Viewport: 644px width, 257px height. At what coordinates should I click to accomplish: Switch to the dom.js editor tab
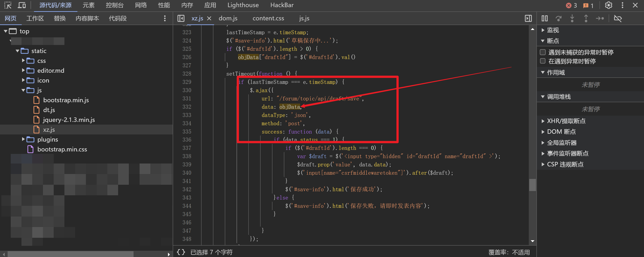click(228, 18)
